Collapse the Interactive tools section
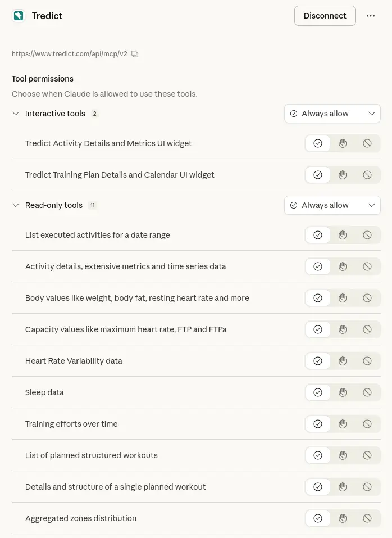The height and width of the screenshot is (538, 392). coord(16,114)
